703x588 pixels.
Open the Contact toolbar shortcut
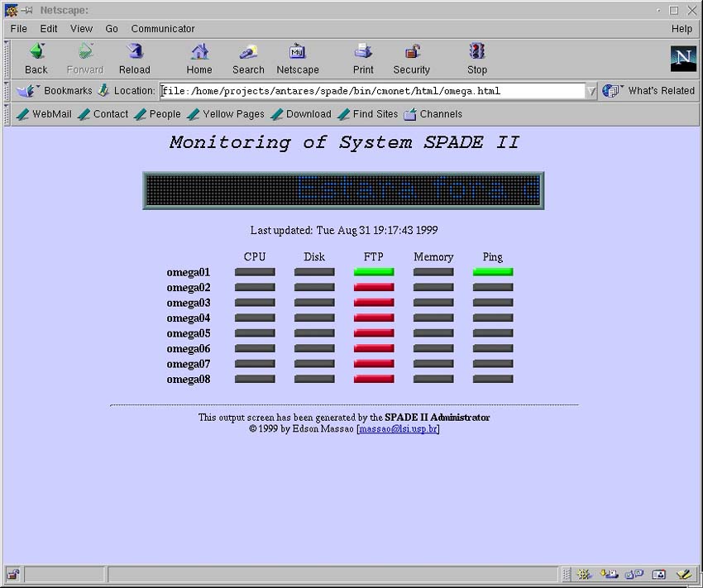point(103,114)
